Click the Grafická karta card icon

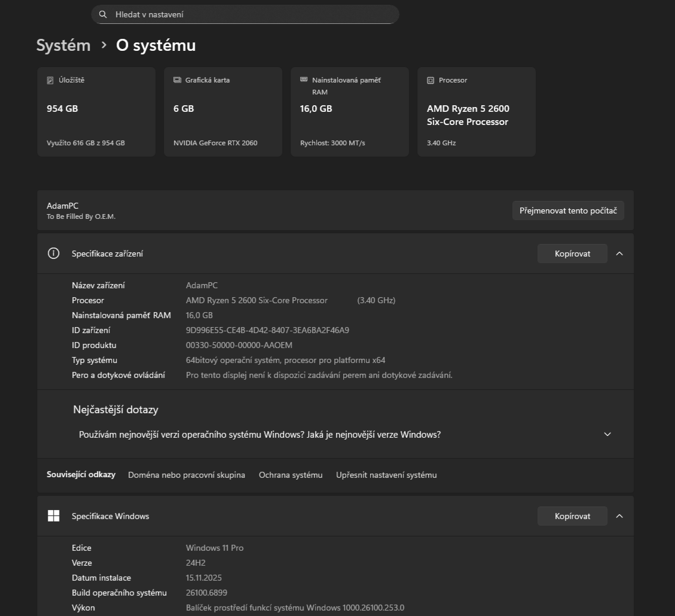point(177,80)
